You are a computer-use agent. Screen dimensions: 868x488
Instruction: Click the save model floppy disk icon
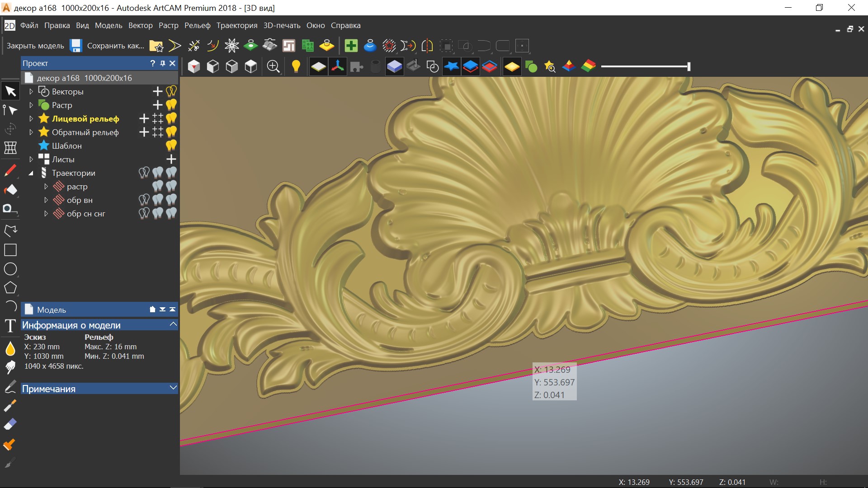(75, 46)
